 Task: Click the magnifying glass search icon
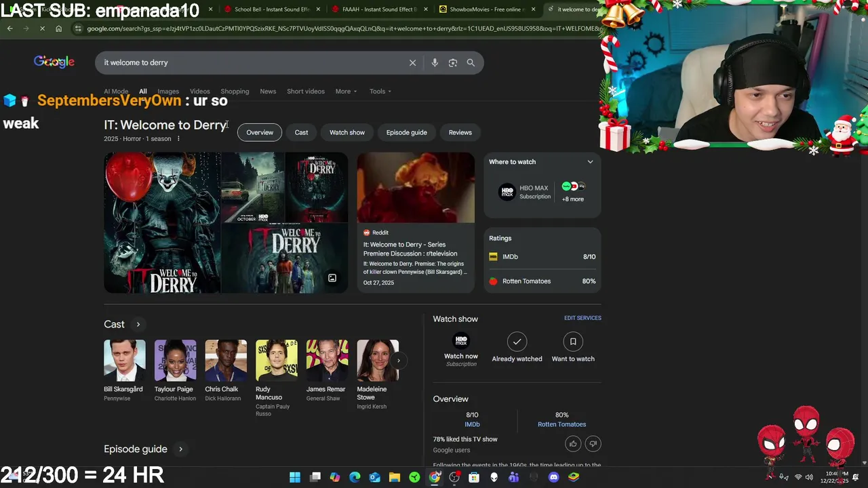coord(471,62)
